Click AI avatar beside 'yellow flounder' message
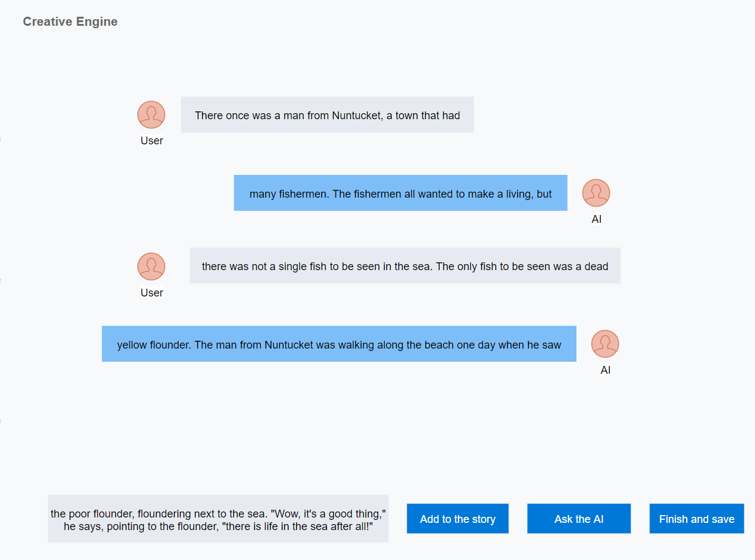 (605, 344)
